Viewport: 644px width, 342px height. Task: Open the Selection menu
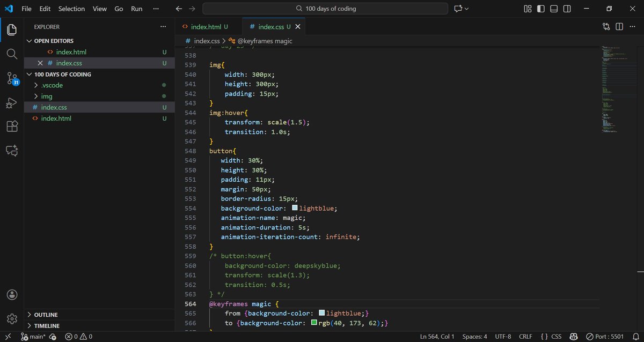click(x=71, y=9)
